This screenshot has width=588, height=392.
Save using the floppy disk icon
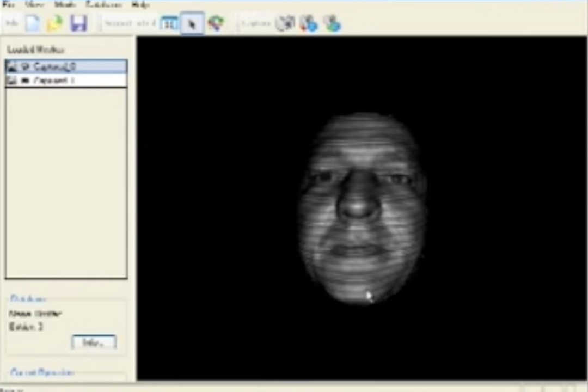(79, 23)
